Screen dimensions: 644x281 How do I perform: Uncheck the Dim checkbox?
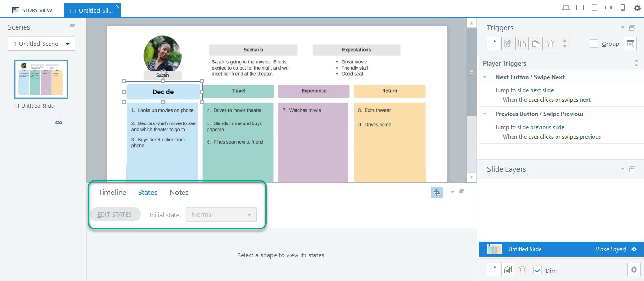coord(538,270)
